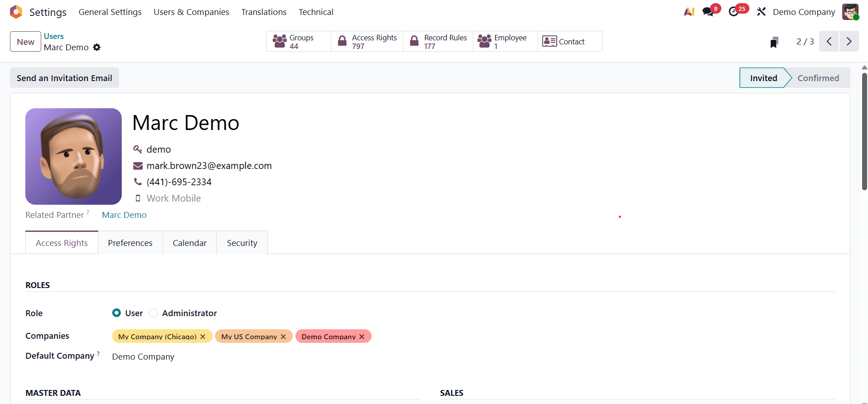Open the Odoo app home icon
Viewport: 868px width, 404px height.
(16, 12)
